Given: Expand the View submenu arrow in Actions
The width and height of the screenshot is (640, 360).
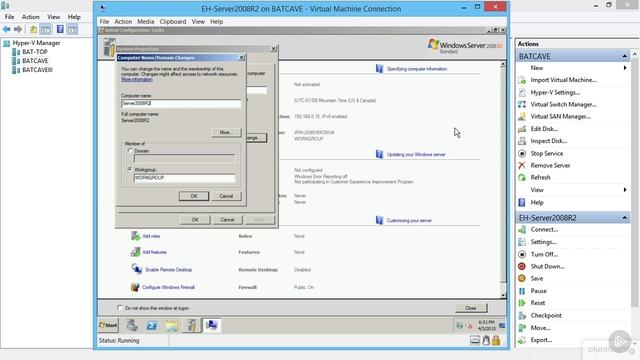Looking at the screenshot, I should tap(625, 190).
